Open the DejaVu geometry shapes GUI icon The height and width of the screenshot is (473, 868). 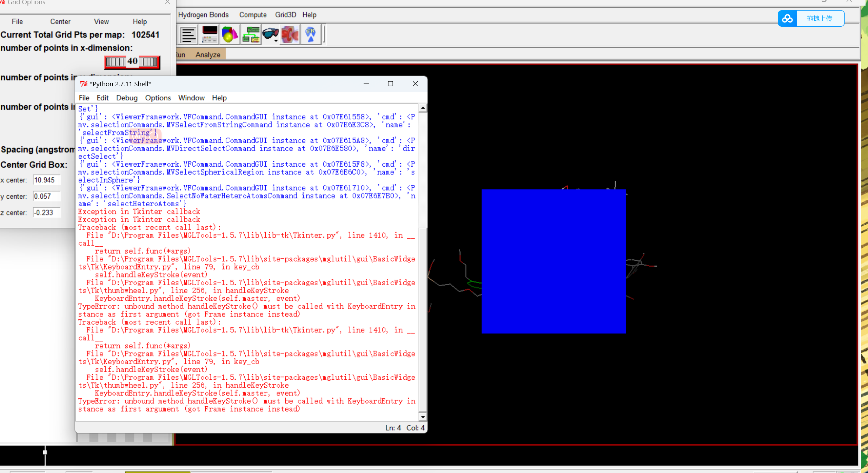(230, 35)
